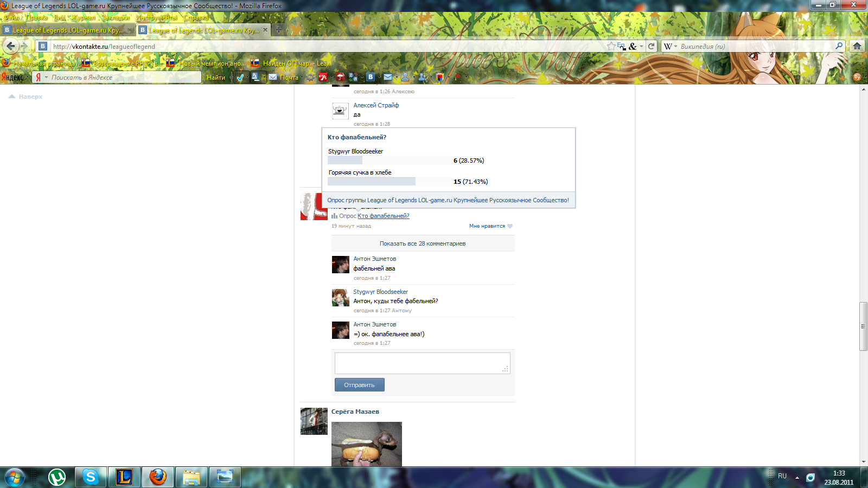Click the spell-check checkmark icon in Yandex bar
This screenshot has width=868, height=488.
click(x=240, y=78)
